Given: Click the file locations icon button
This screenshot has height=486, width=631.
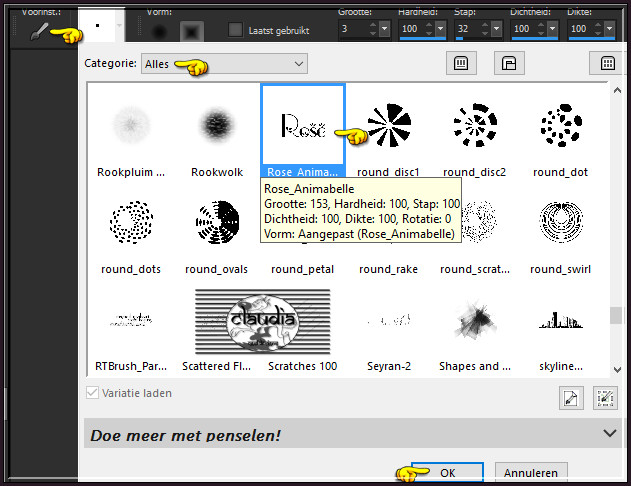Looking at the screenshot, I should [x=509, y=63].
